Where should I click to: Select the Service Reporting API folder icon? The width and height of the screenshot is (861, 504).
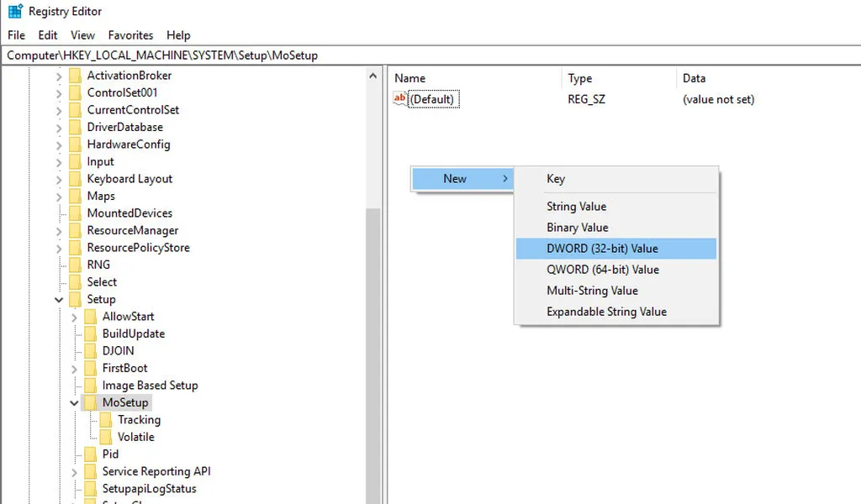click(91, 472)
